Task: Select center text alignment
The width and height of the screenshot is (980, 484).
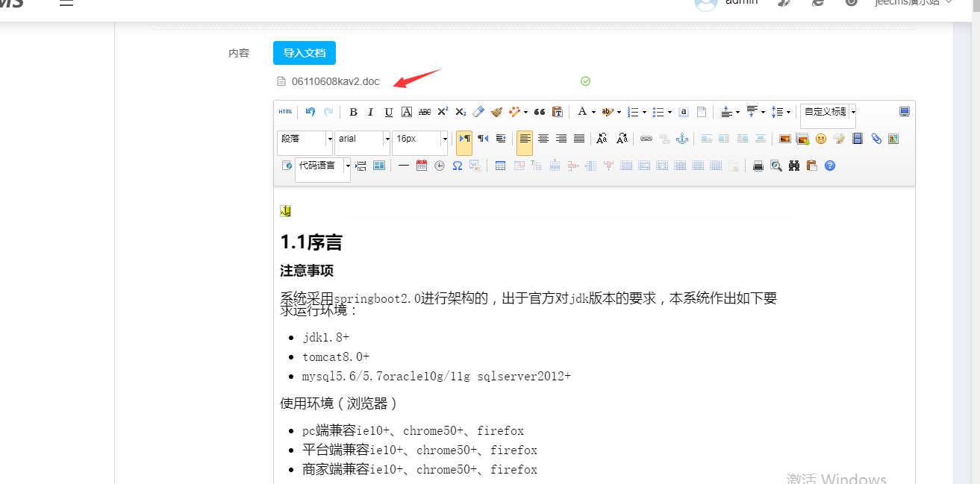Action: tap(543, 139)
